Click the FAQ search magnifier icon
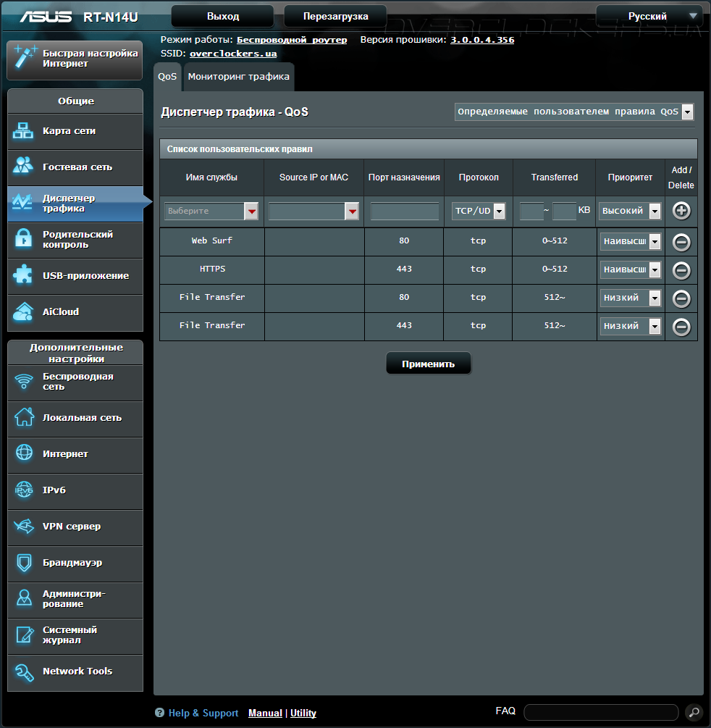Image resolution: width=711 pixels, height=728 pixels. click(694, 712)
